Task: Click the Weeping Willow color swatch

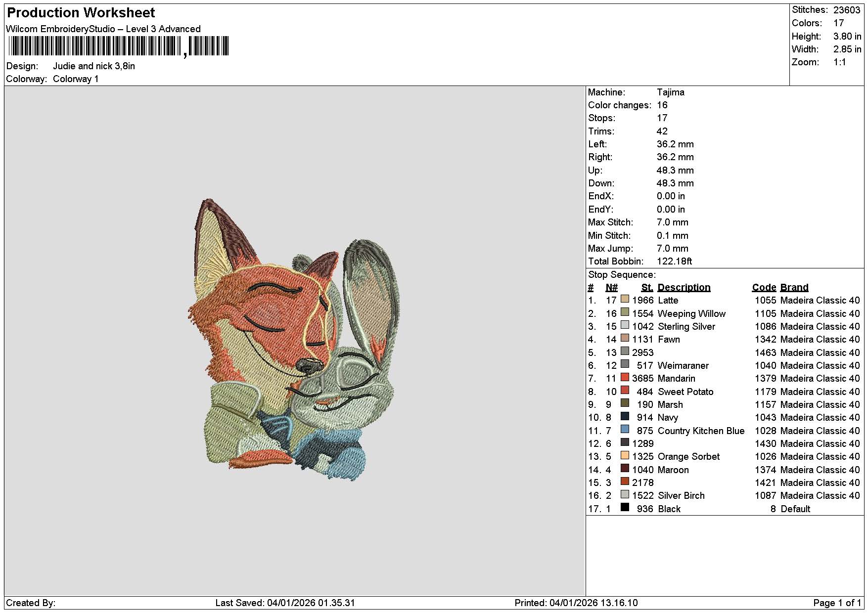Action: coord(625,312)
